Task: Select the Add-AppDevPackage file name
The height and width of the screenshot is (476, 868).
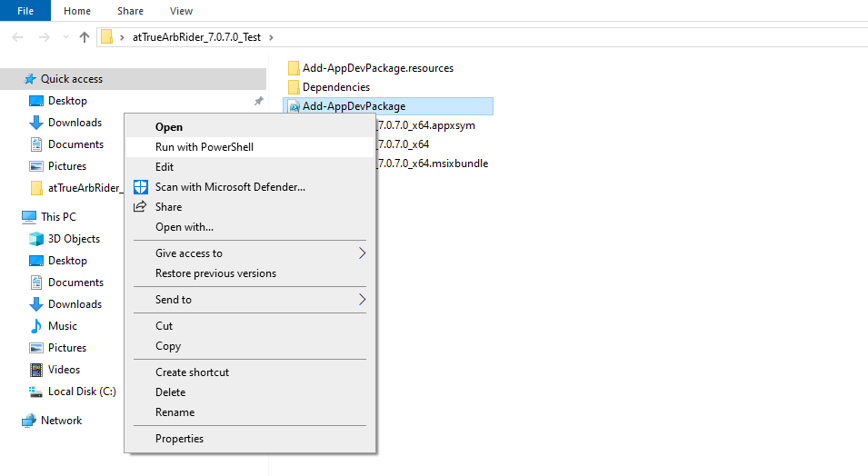Action: click(x=354, y=106)
